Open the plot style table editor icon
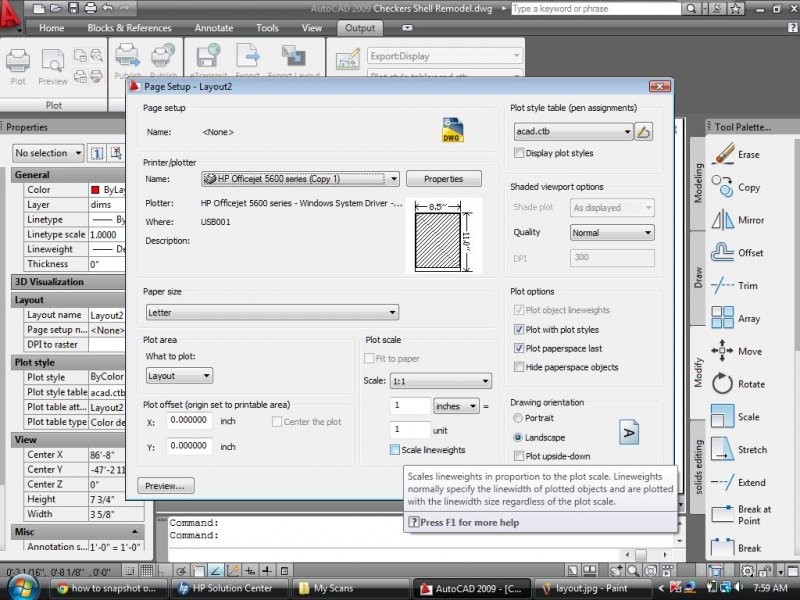 [x=644, y=131]
